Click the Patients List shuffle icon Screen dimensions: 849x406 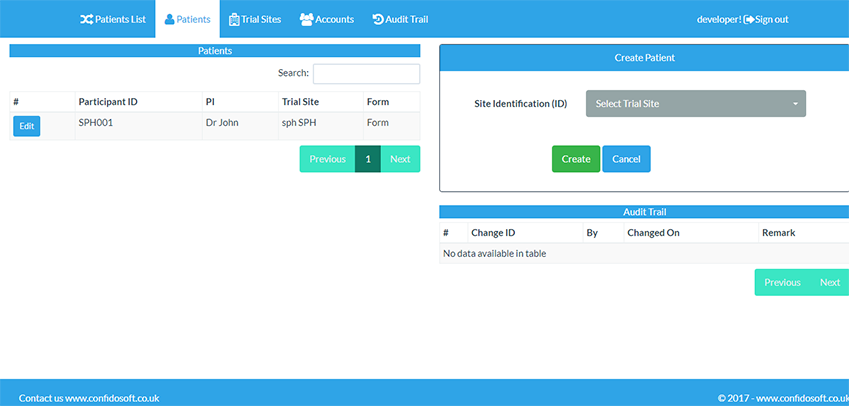pyautogui.click(x=86, y=19)
